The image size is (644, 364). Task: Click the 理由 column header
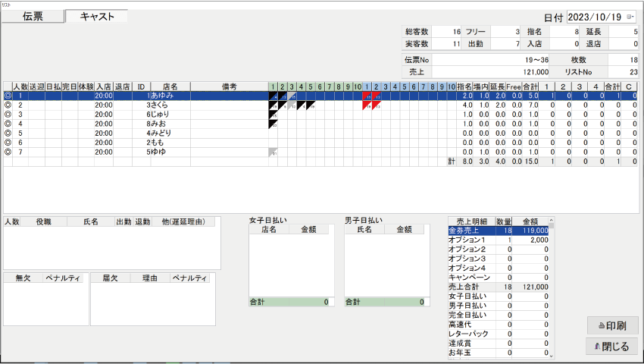coord(150,278)
